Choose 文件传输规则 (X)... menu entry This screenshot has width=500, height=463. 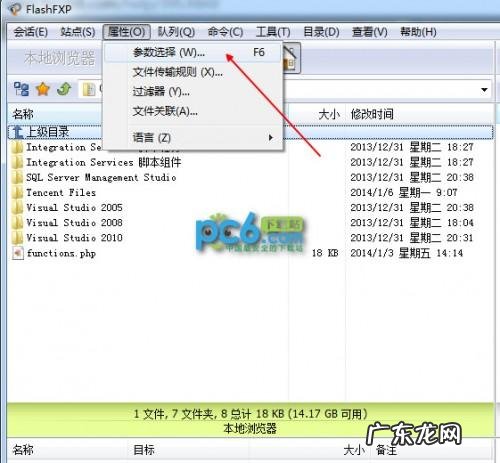[x=193, y=72]
